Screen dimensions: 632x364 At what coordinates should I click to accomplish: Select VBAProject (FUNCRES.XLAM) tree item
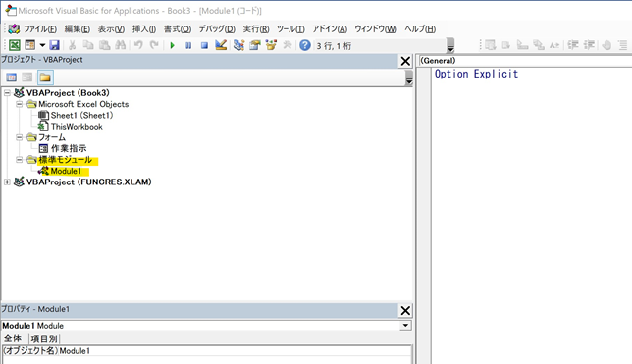tap(89, 182)
